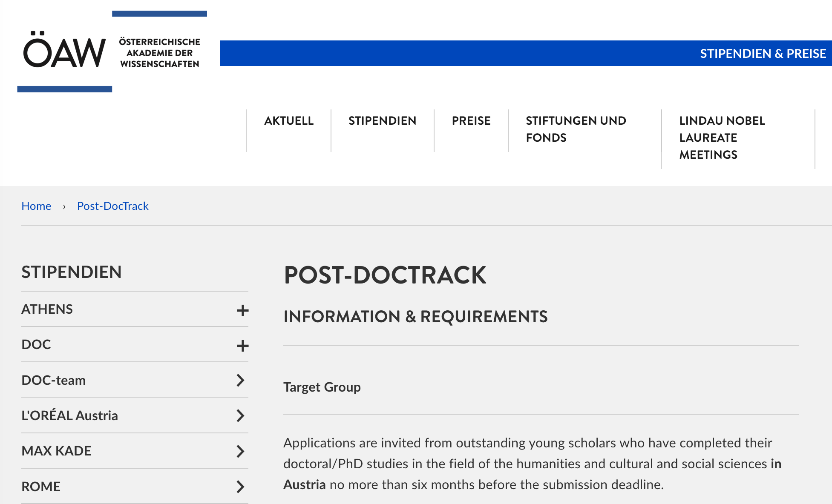Navigate to STIFTUNGEN UND FONDS
Image resolution: width=832 pixels, height=504 pixels.
click(x=576, y=129)
